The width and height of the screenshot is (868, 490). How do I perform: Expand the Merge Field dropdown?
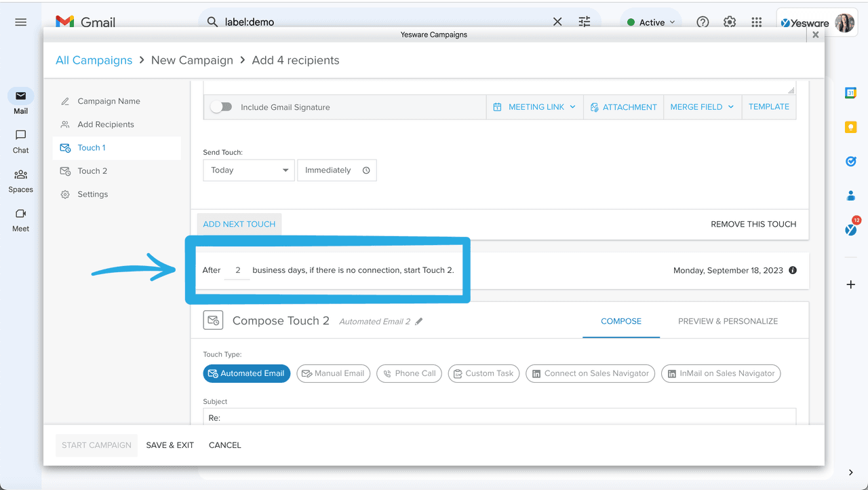(702, 107)
